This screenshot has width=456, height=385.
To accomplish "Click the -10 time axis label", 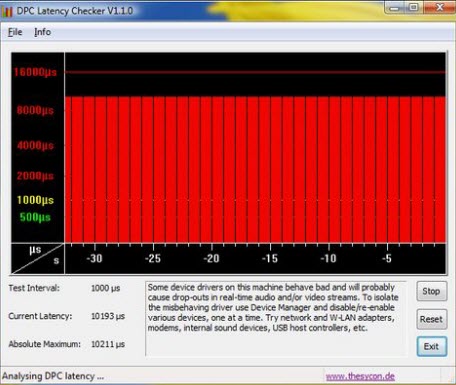I will click(329, 258).
